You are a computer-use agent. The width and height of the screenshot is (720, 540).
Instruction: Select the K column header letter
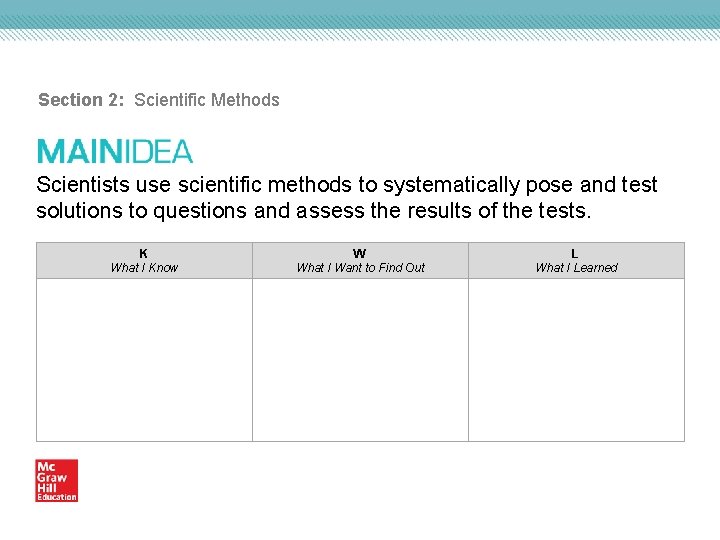(144, 254)
